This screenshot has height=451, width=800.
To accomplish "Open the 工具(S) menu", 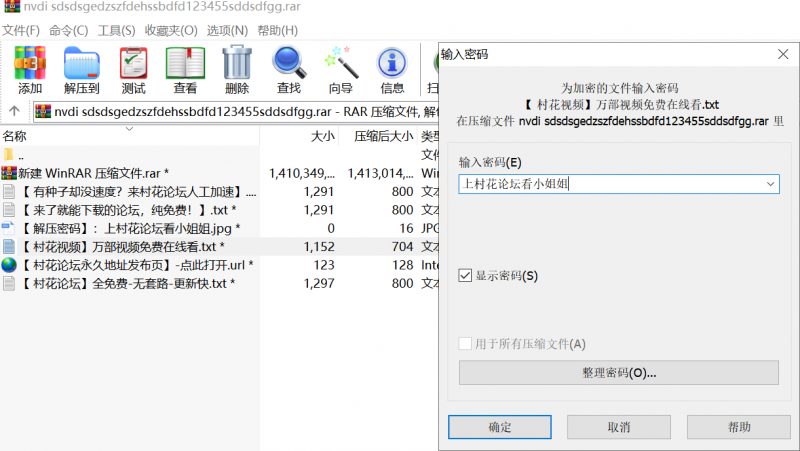I will [x=116, y=31].
